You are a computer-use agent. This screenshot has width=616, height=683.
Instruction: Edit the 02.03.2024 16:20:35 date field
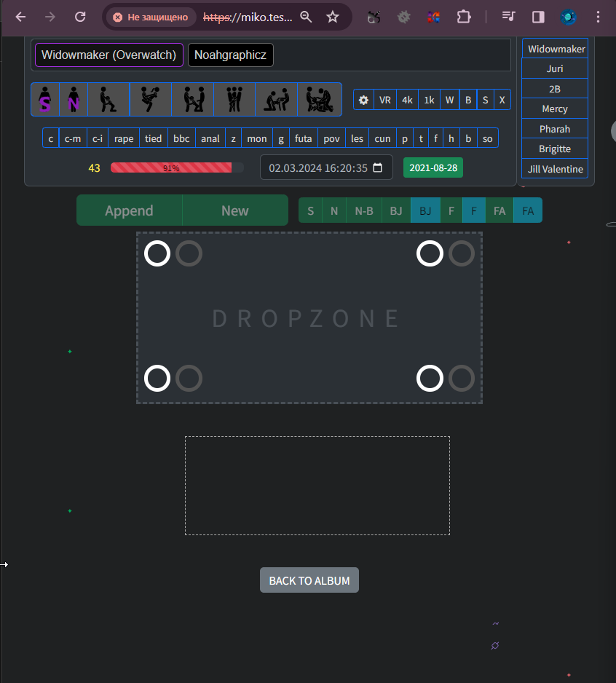click(326, 167)
